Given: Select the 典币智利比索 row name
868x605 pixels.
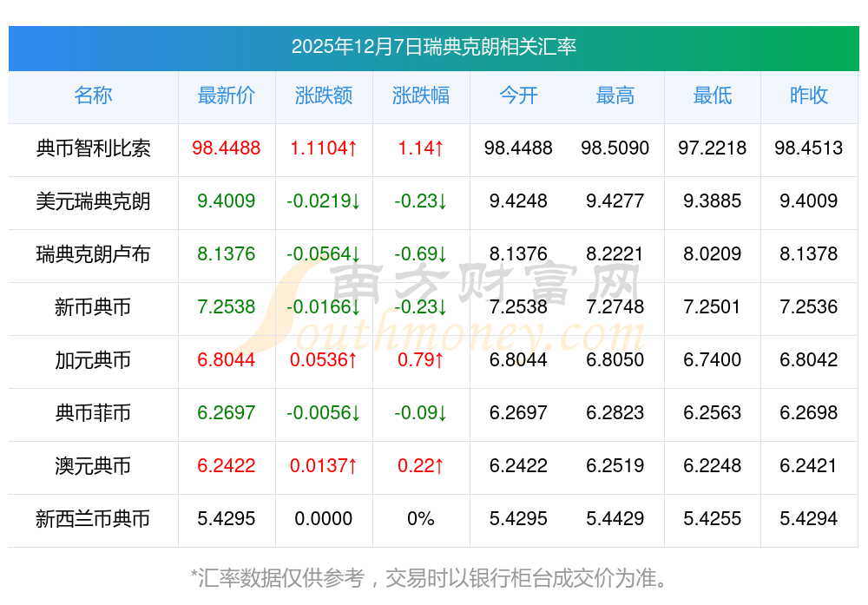Looking at the screenshot, I should 93,148.
